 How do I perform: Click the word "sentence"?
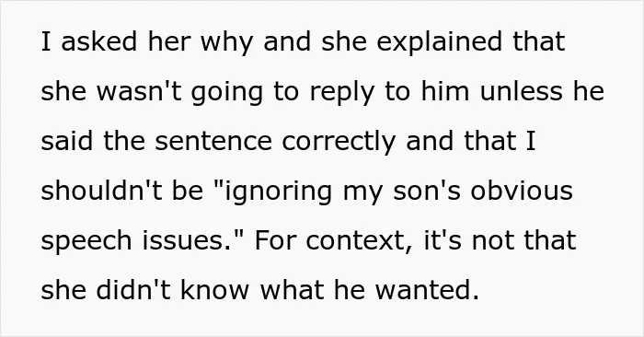[213, 141]
